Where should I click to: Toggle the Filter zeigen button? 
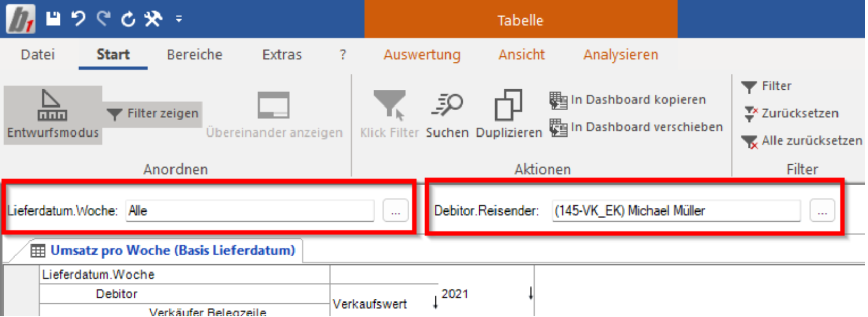click(153, 113)
